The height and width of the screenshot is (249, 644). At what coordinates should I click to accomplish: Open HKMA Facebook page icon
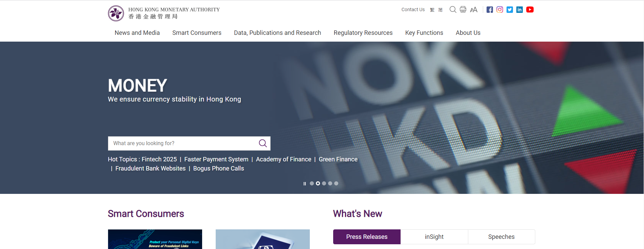[490, 9]
